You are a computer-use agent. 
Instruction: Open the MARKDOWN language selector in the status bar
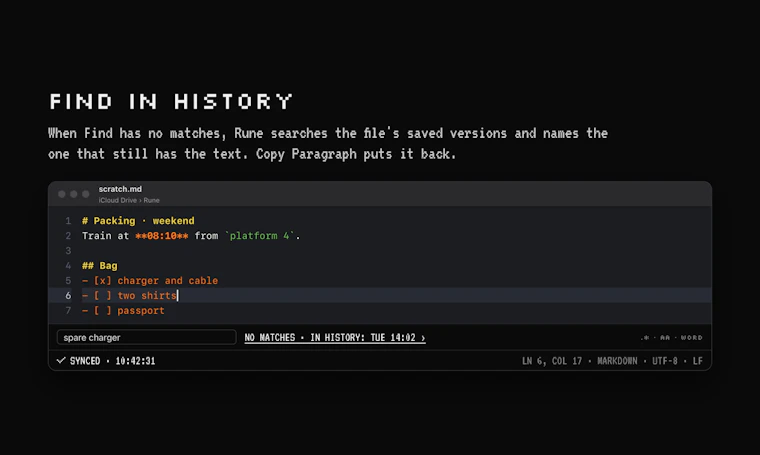tap(617, 361)
